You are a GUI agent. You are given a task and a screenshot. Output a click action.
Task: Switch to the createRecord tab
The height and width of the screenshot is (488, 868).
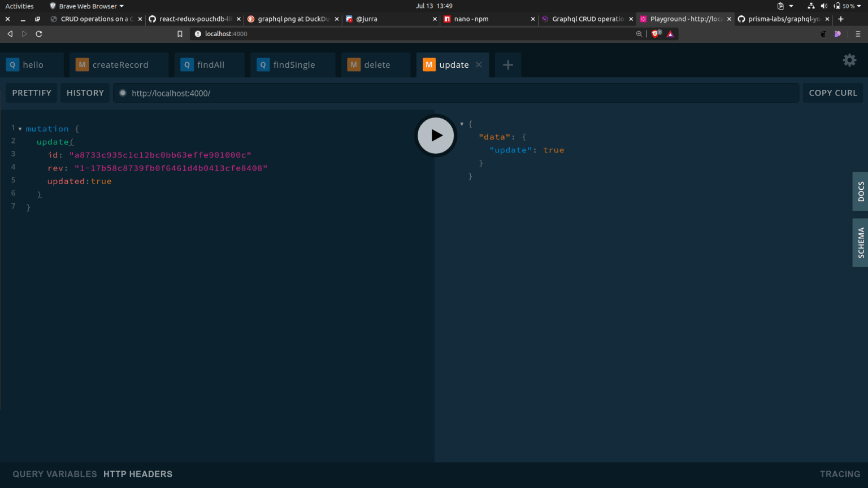pyautogui.click(x=119, y=65)
